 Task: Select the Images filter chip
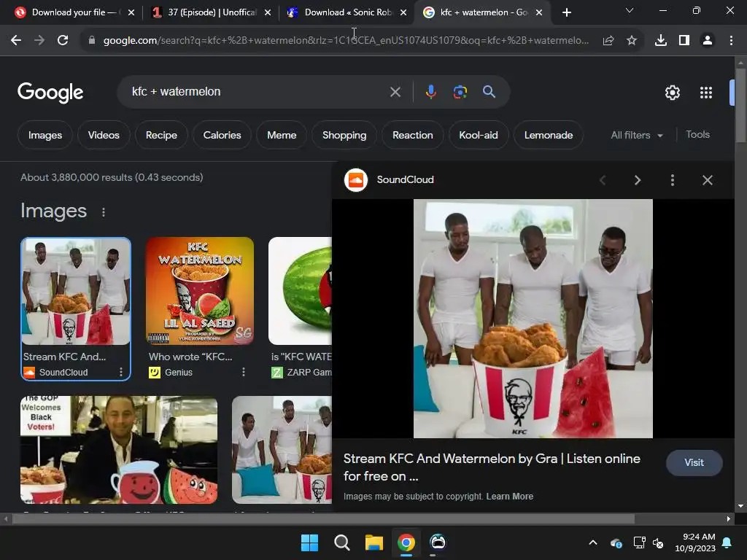point(45,135)
